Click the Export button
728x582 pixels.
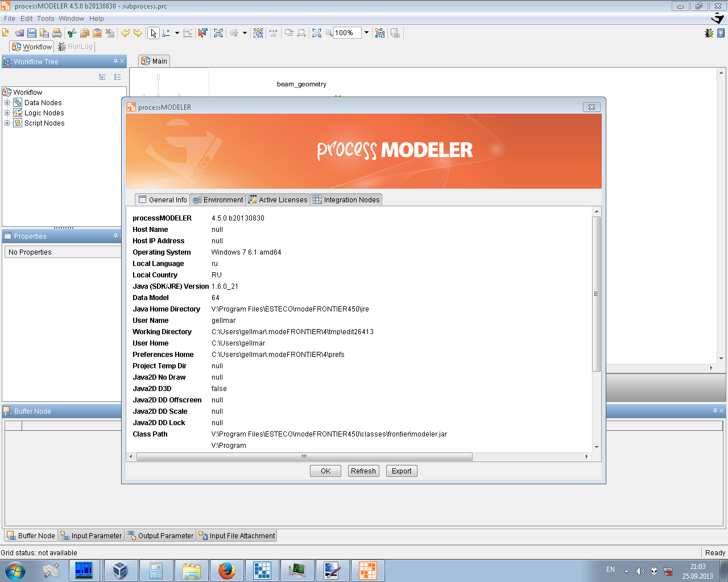[402, 471]
